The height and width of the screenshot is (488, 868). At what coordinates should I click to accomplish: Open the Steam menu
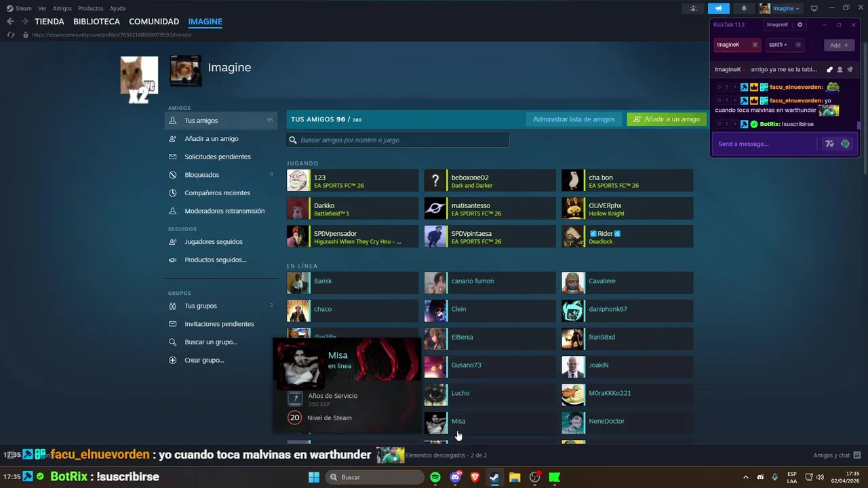[19, 8]
